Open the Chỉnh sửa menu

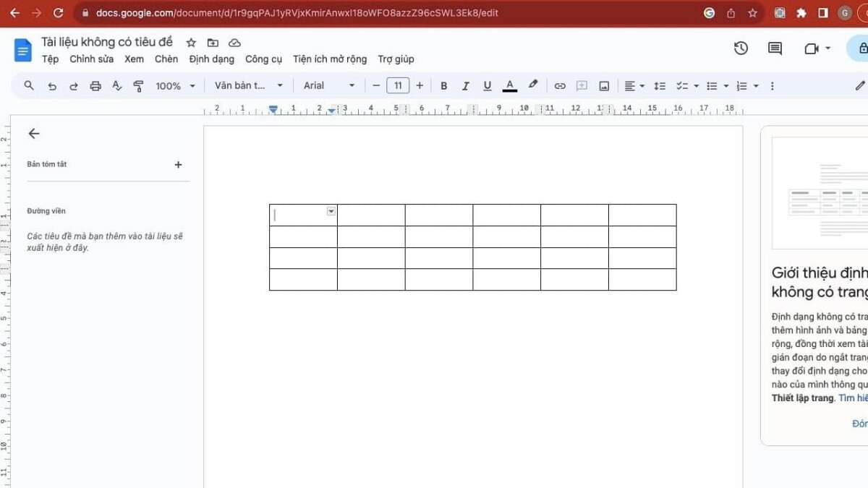91,59
